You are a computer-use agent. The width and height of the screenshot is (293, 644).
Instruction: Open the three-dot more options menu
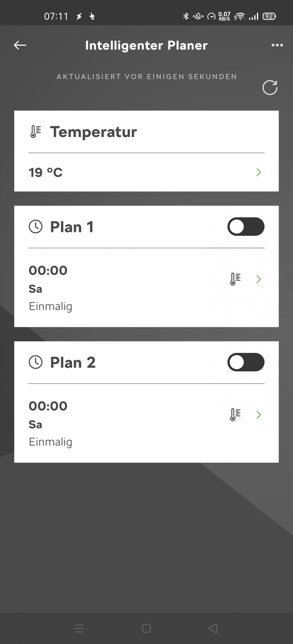(x=277, y=45)
